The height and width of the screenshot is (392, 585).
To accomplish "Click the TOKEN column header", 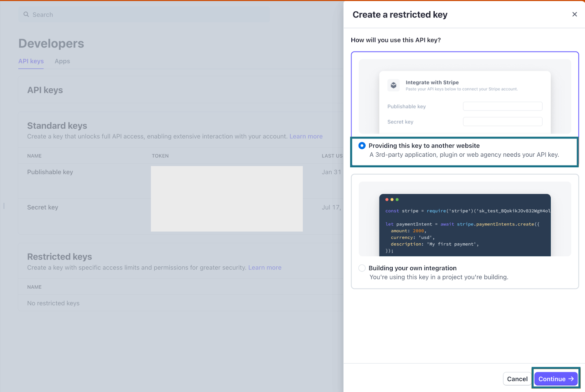I will (160, 156).
